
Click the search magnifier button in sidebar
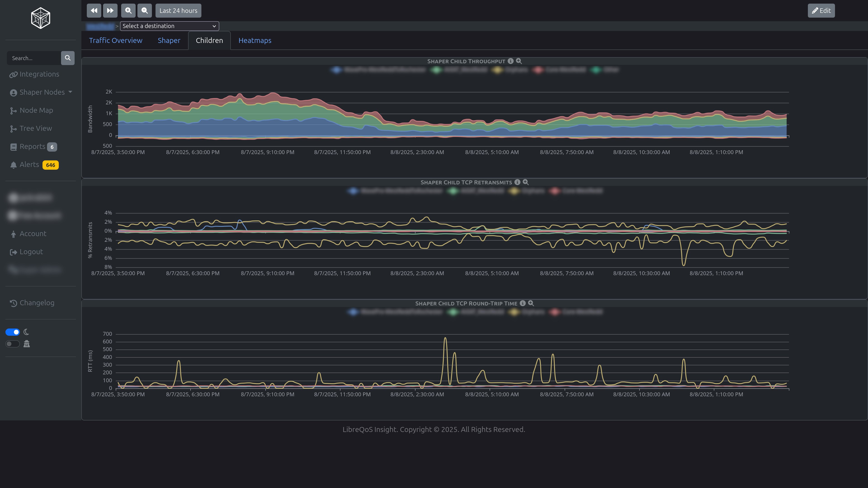point(67,58)
